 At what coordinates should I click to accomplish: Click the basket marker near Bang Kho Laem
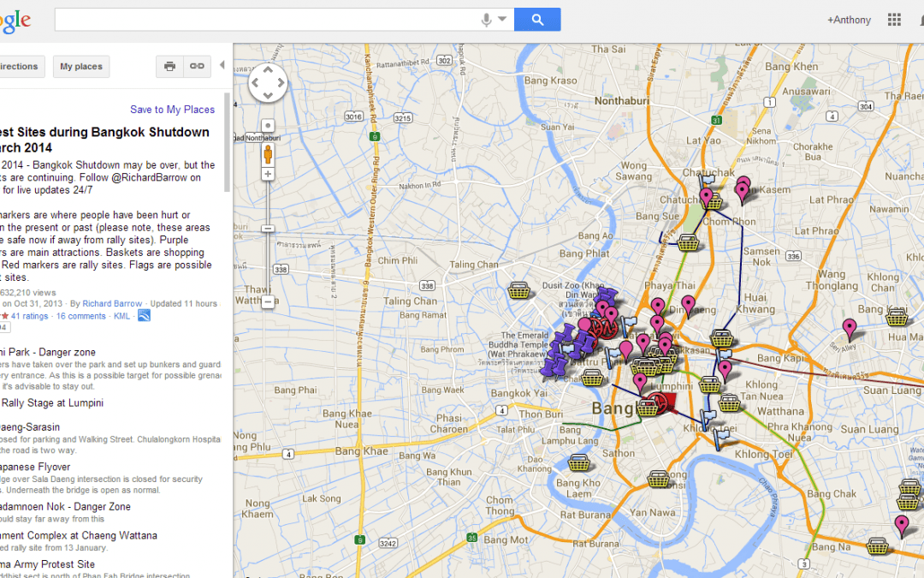coord(579,462)
